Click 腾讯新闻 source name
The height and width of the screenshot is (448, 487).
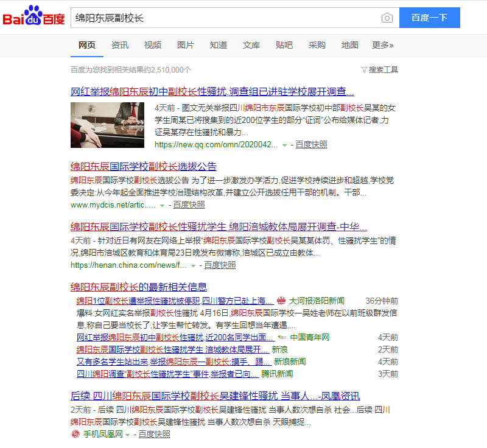click(277, 374)
